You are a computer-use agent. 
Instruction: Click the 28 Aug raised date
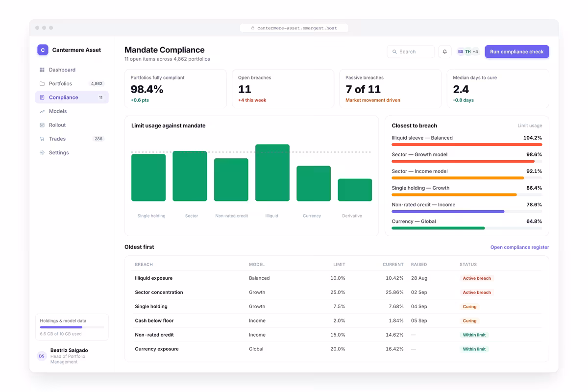419,278
